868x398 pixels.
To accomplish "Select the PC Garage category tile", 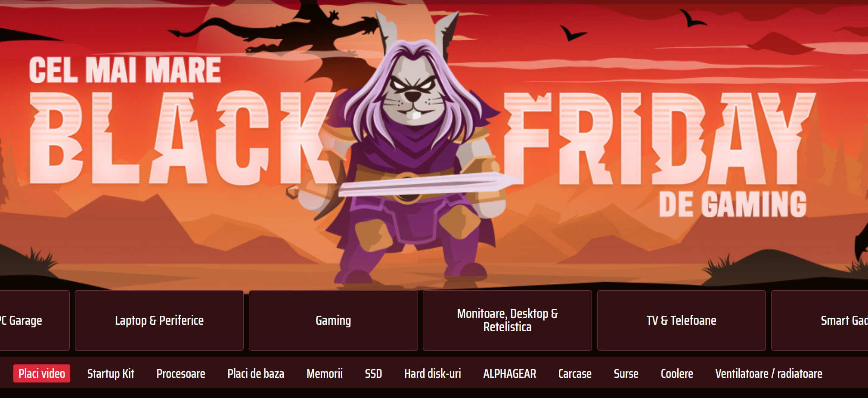I will pyautogui.click(x=34, y=320).
